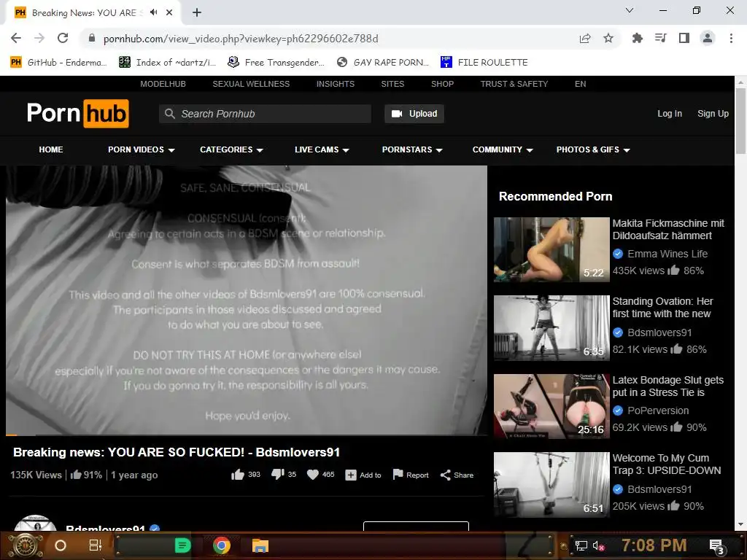Seek using the video progress bar
747x560 pixels.
coord(247,435)
